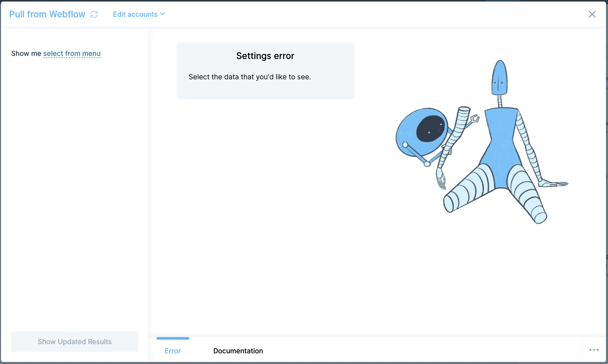Click the Settings error heading
This screenshot has height=364, width=608.
265,56
